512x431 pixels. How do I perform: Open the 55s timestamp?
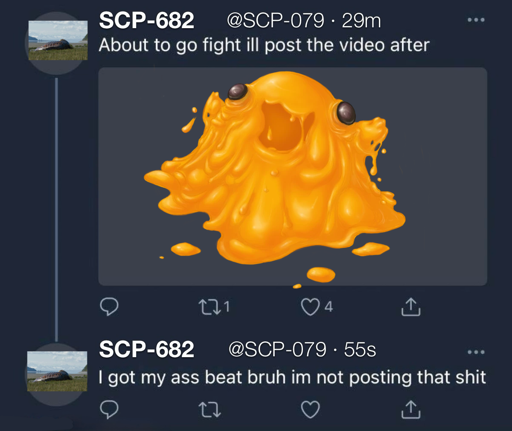point(360,350)
